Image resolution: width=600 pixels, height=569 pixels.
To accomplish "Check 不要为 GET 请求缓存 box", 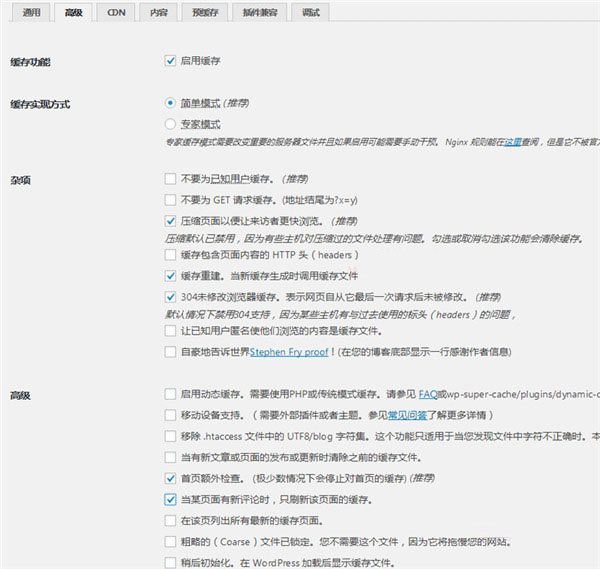I will (x=170, y=199).
